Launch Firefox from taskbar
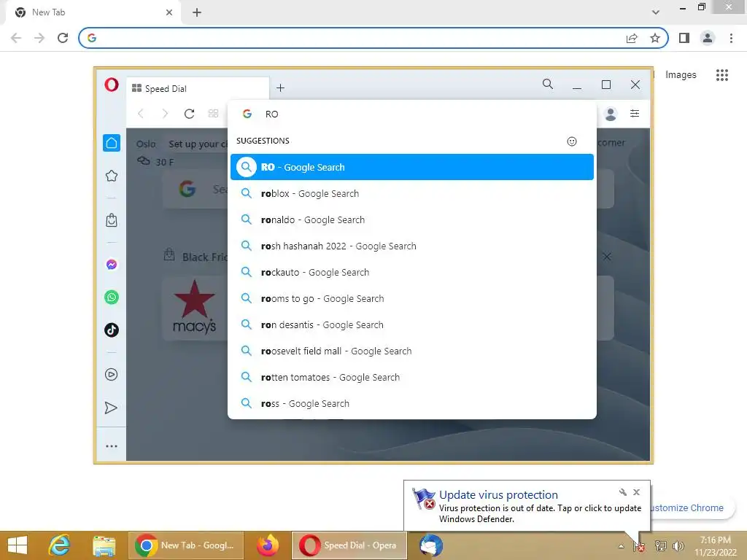 click(x=268, y=545)
